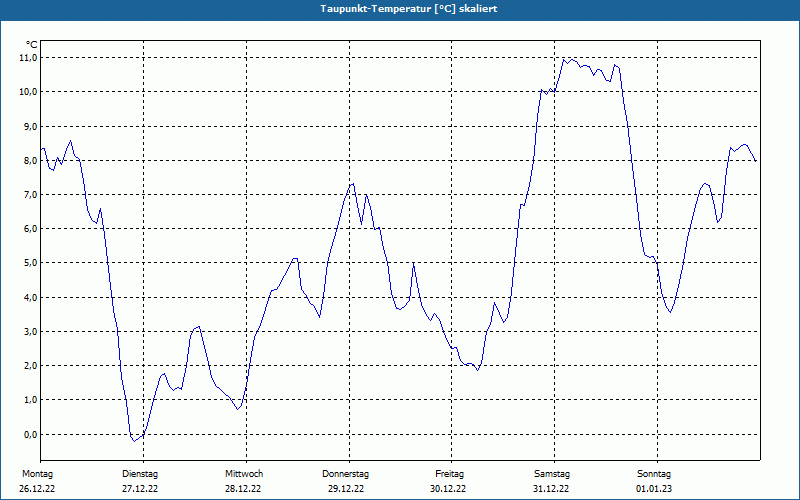The width and height of the screenshot is (800, 500).
Task: Select the 1,0 y-axis value
Action: click(30, 399)
